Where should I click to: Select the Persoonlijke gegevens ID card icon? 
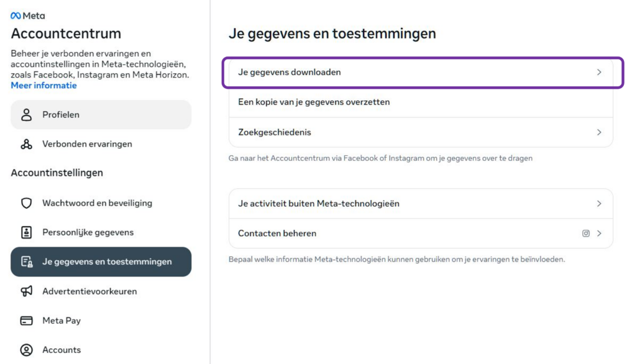click(x=25, y=232)
